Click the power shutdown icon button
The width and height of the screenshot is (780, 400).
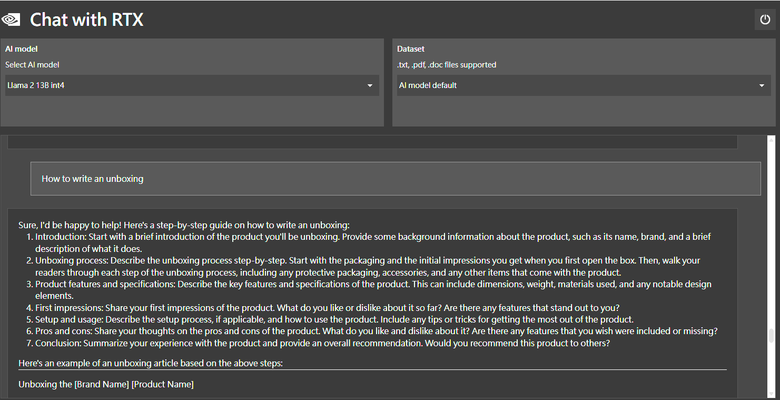[765, 20]
